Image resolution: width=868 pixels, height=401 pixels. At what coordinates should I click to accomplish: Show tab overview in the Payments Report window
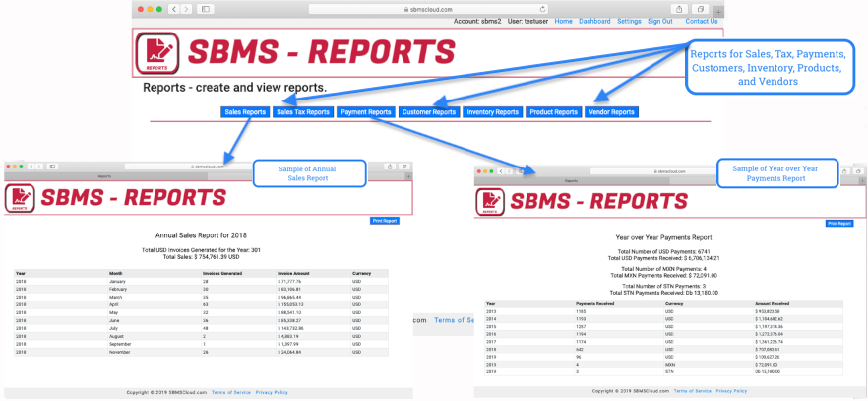[x=859, y=171]
